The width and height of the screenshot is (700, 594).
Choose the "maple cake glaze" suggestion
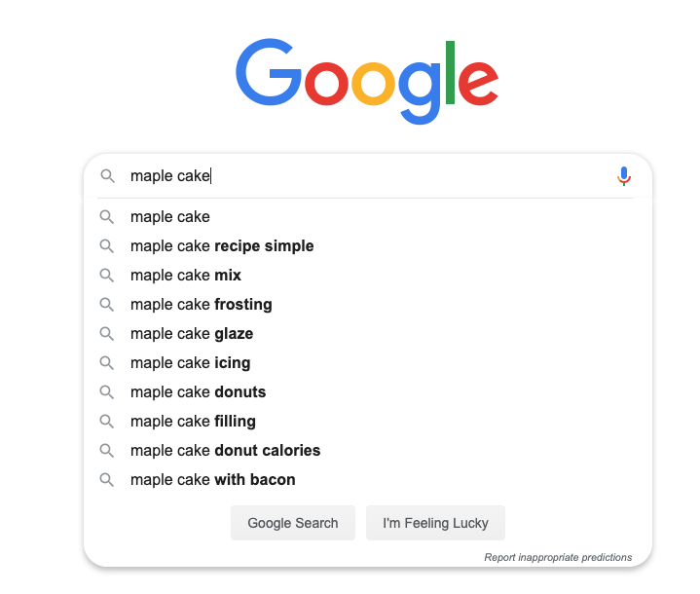point(192,334)
